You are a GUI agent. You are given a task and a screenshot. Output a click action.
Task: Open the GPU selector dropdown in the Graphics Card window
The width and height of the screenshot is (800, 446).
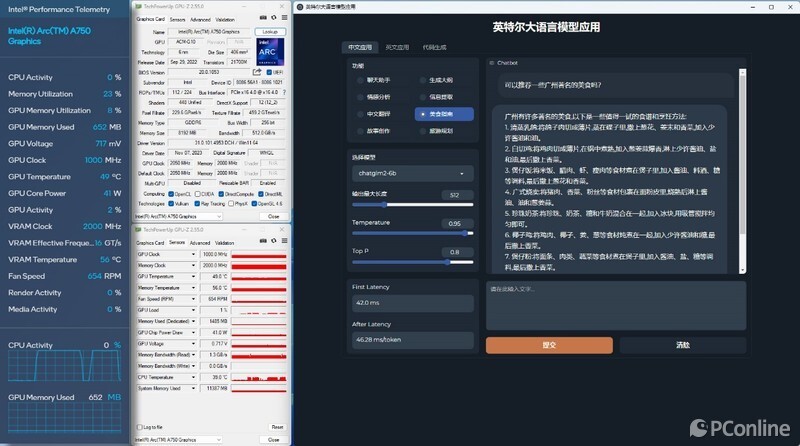coord(178,216)
